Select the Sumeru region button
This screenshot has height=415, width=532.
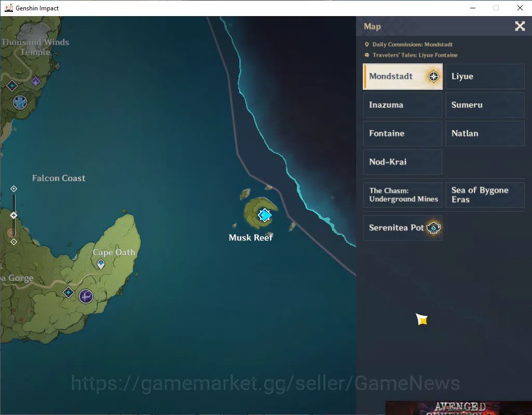pos(485,105)
